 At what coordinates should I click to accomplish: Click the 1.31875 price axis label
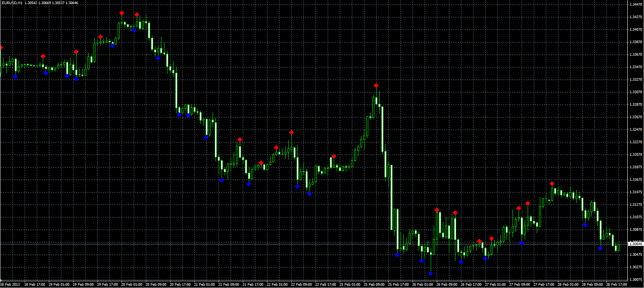click(636, 167)
